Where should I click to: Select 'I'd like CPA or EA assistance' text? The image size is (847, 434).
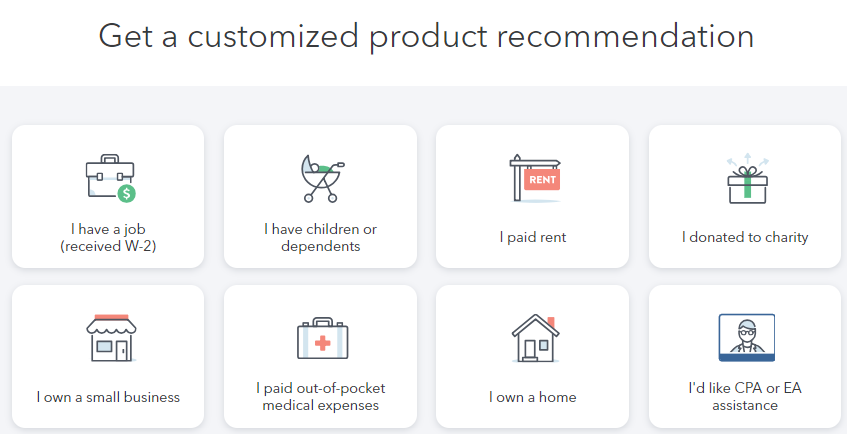pos(745,396)
